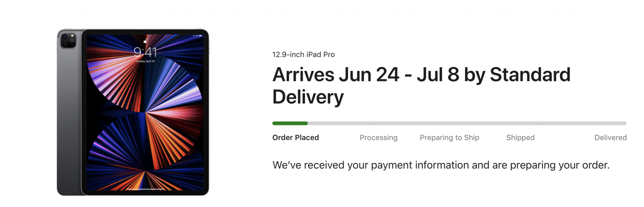Select the Order Placed status step
The width and height of the screenshot is (644, 207).
point(296,138)
